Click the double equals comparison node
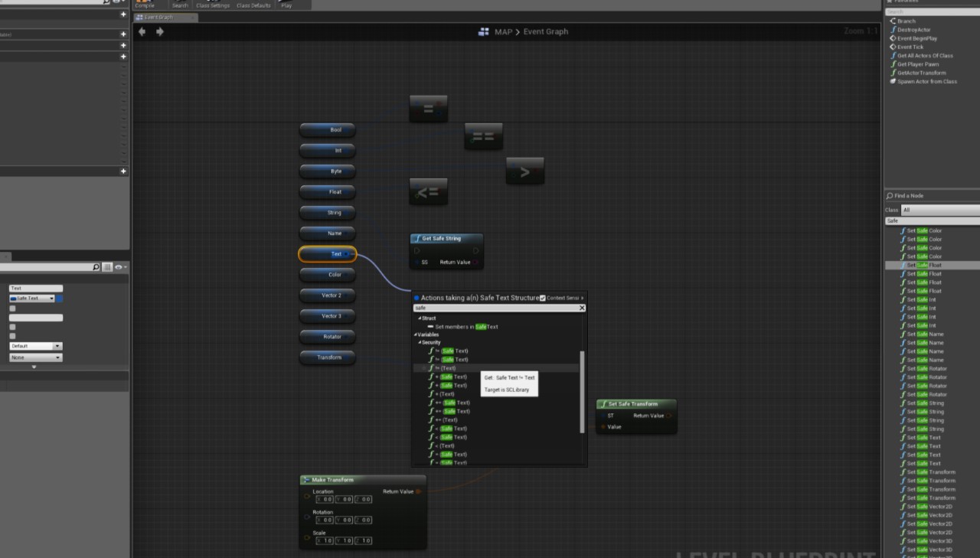The height and width of the screenshot is (558, 980). point(483,137)
